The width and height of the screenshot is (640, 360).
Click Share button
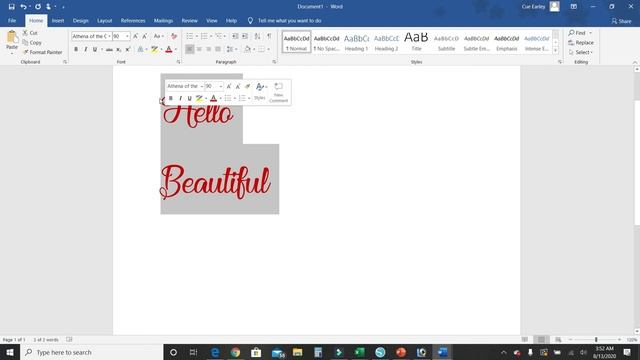[x=621, y=21]
